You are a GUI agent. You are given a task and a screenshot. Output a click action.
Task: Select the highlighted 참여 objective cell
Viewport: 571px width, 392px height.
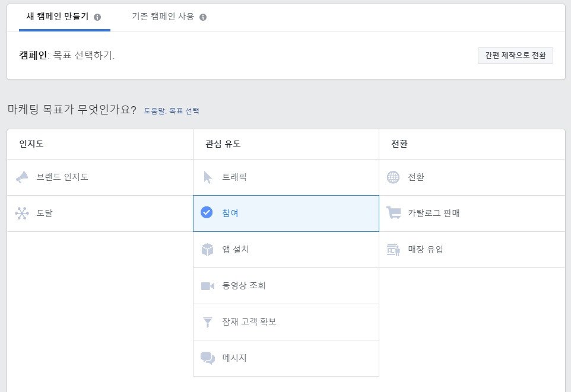[285, 213]
